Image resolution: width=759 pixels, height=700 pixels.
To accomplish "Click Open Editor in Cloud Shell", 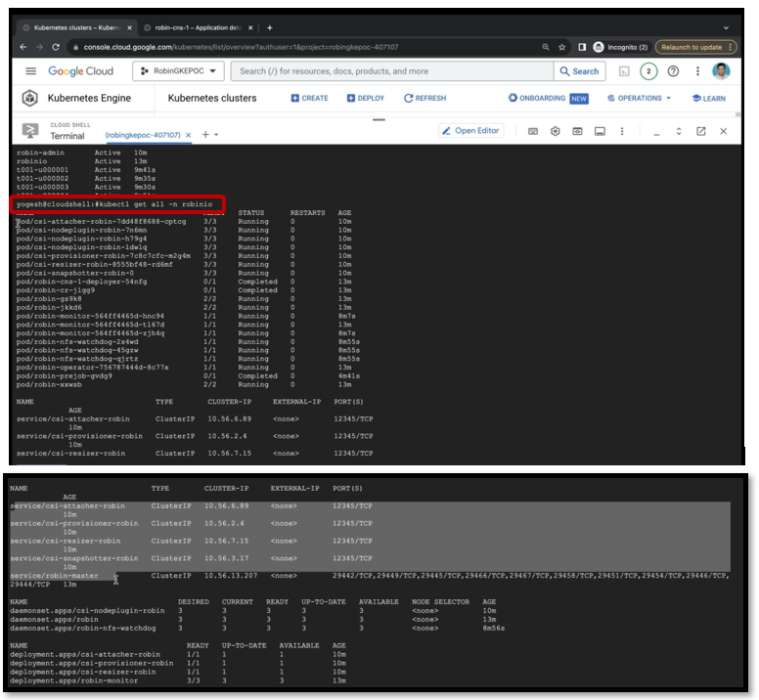I will point(471,131).
